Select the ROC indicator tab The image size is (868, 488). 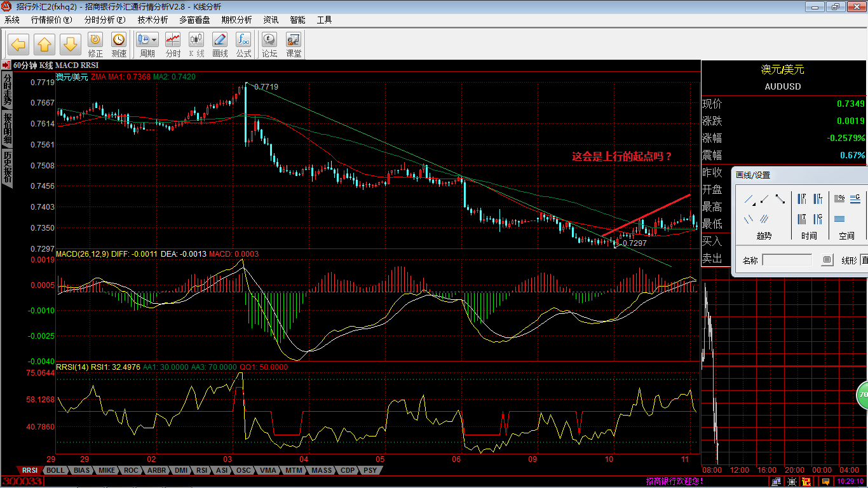tap(131, 470)
